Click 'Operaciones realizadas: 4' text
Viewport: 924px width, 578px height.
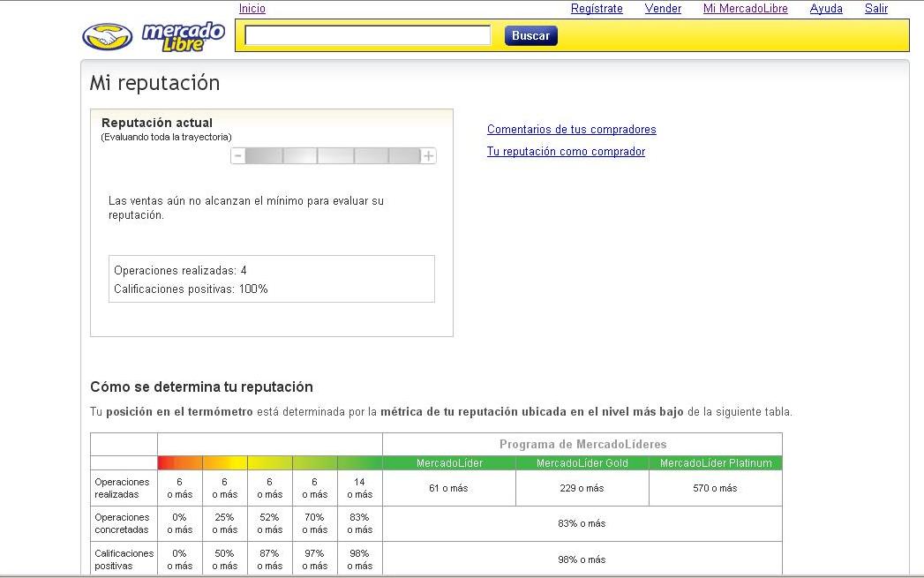click(x=180, y=270)
